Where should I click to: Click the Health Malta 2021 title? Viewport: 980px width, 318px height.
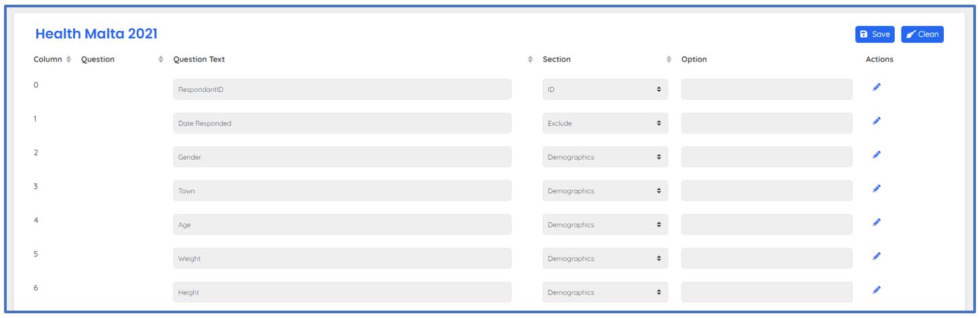tap(96, 34)
